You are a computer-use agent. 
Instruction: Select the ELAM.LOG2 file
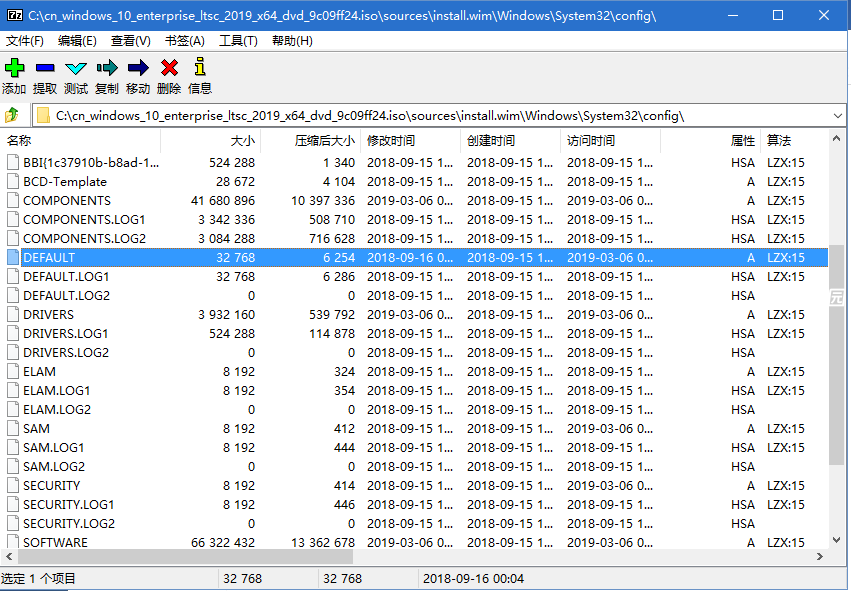click(57, 409)
